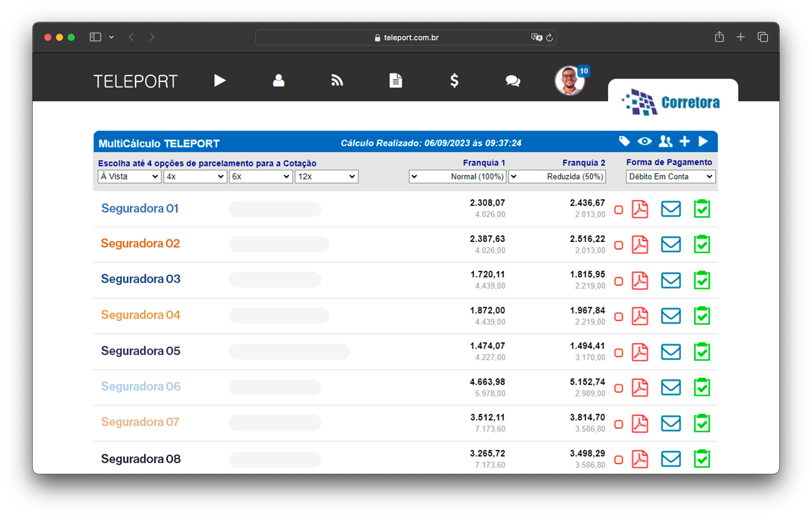Open the dollar sign finance menu
Image resolution: width=812 pixels, height=517 pixels.
[454, 80]
